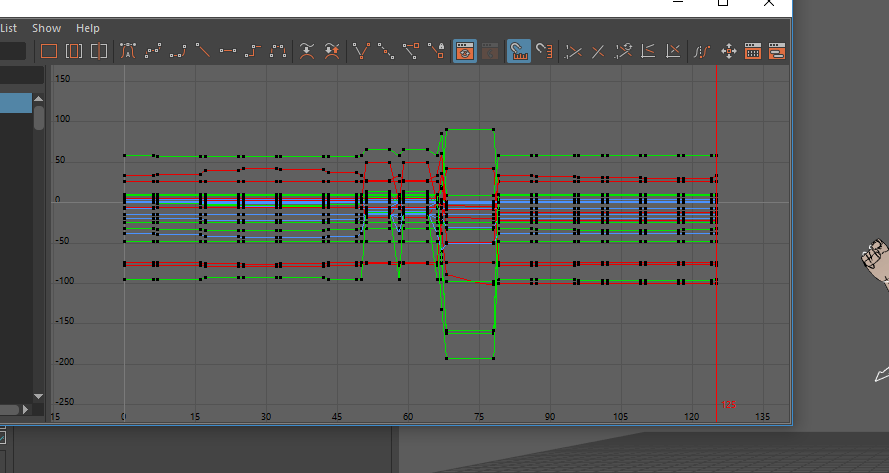Open the List menu
Screen dimensions: 889x473
[x=9, y=28]
